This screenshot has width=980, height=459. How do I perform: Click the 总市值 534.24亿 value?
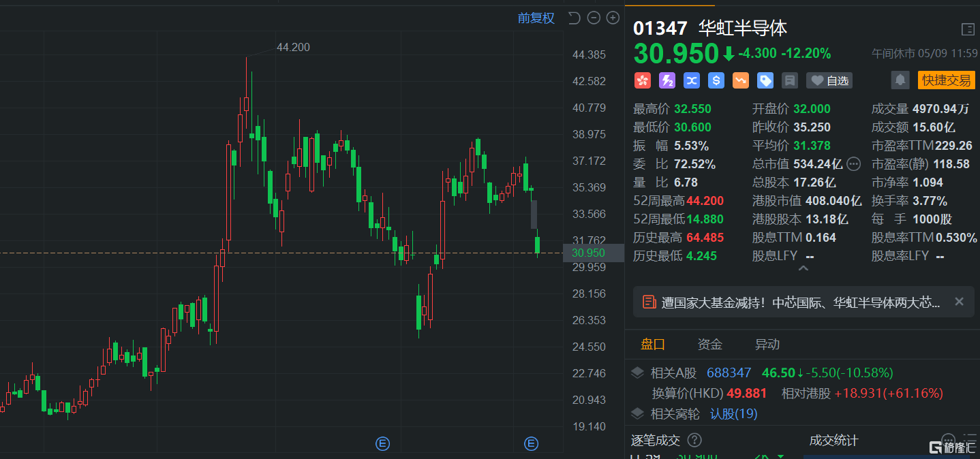coord(818,164)
